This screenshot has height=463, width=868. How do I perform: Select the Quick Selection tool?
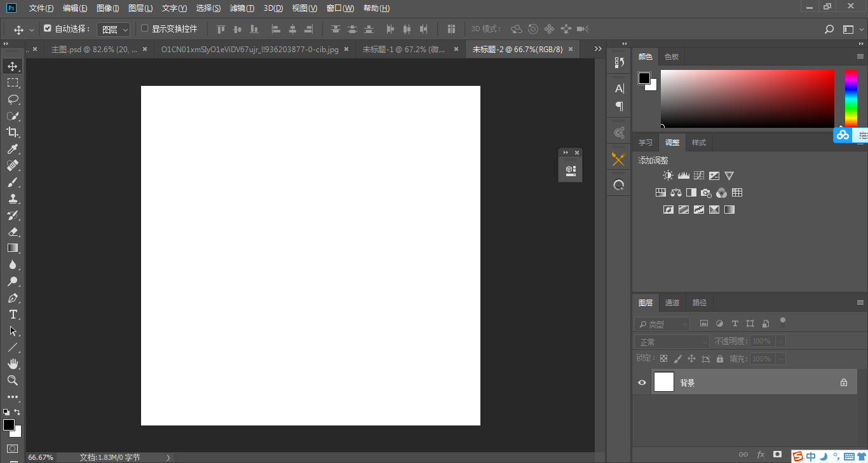click(x=13, y=116)
